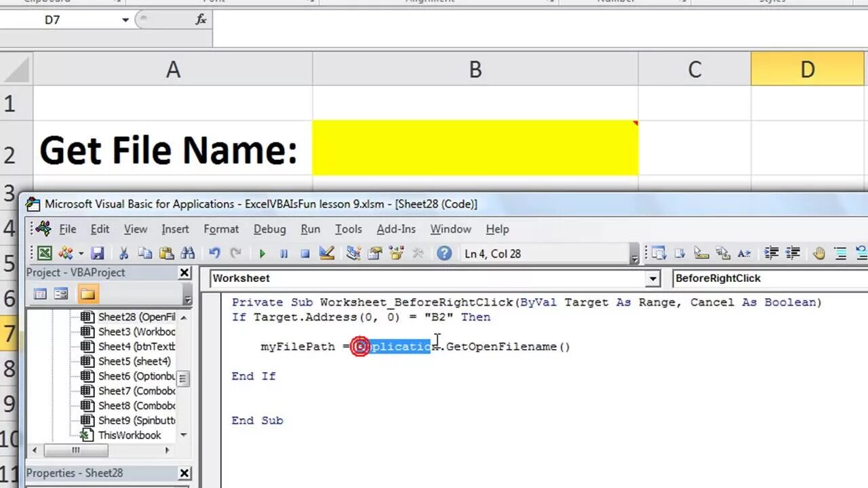This screenshot has width=868, height=488.
Task: Click the Insert UserForm toolbar icon
Action: click(x=66, y=253)
